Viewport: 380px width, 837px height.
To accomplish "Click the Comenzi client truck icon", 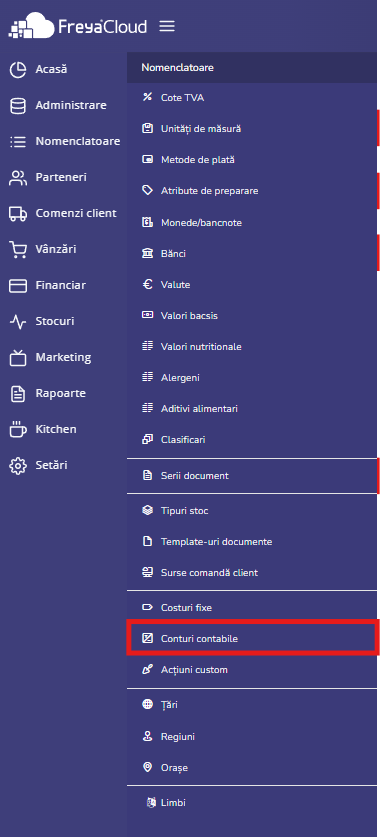I will pyautogui.click(x=18, y=214).
